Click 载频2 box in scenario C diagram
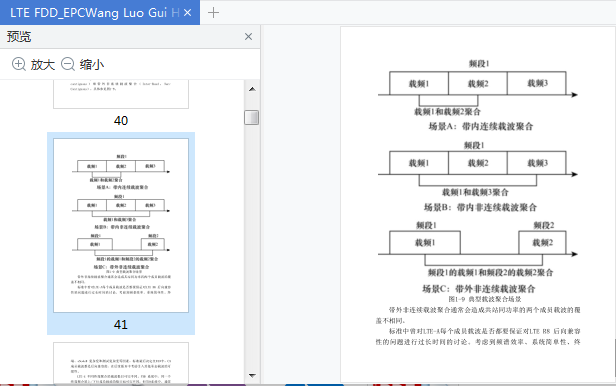 click(x=542, y=243)
